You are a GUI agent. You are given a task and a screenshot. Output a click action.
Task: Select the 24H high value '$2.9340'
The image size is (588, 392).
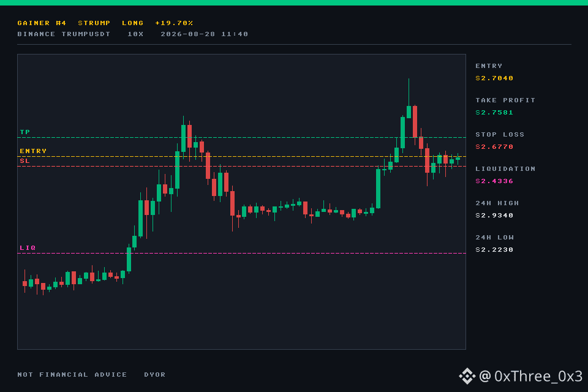pos(494,216)
